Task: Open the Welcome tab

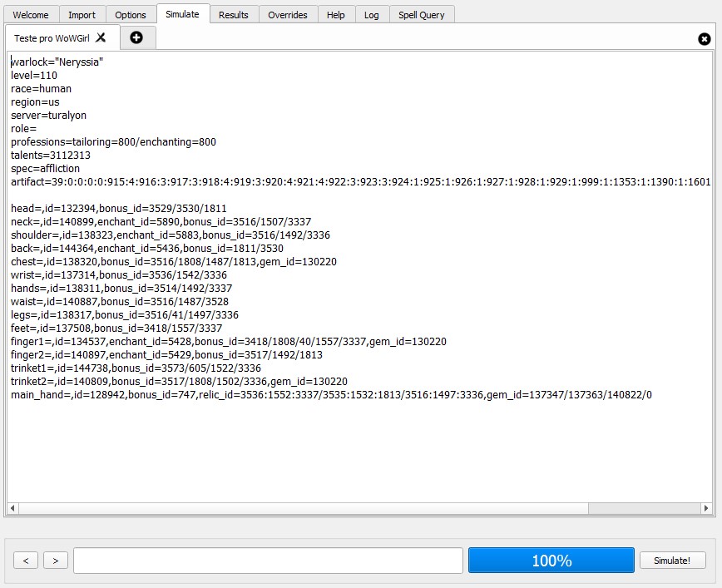Action: point(31,15)
